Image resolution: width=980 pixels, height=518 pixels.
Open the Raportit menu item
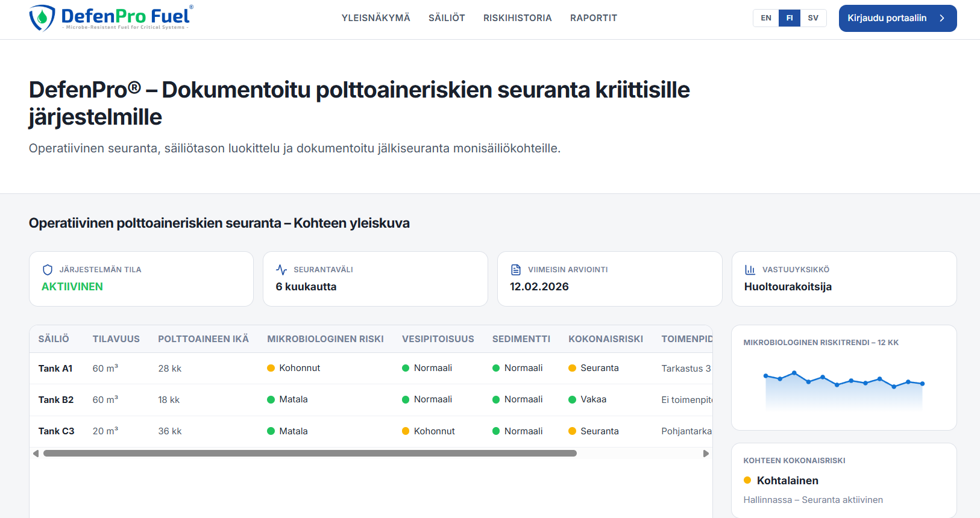[x=594, y=18]
